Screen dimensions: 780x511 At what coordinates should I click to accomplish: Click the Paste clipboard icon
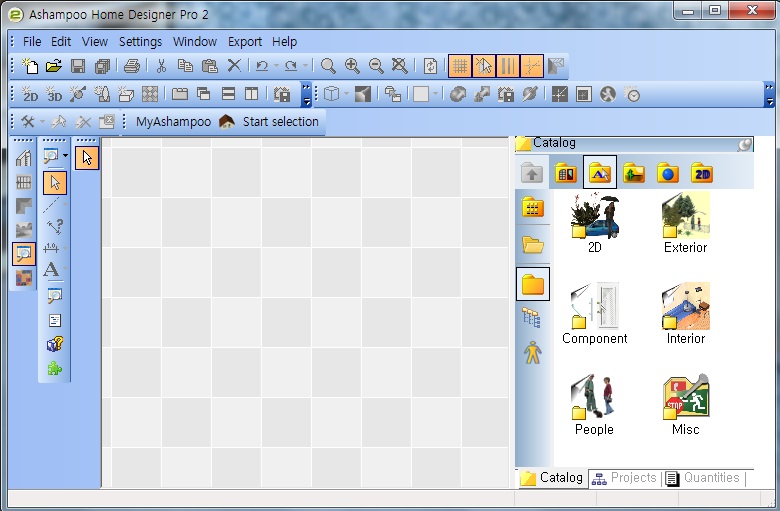coord(209,66)
